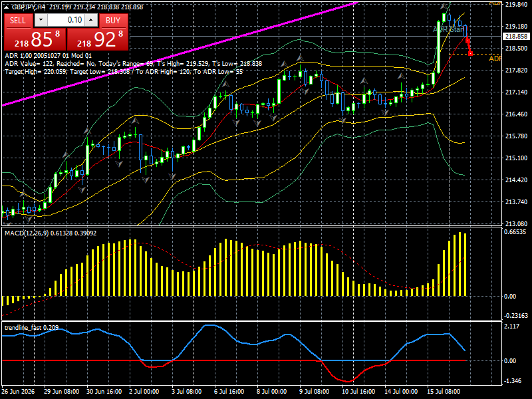Click the MACD(12,26,9) indicator label
Image resolution: width=532 pixels, height=399 pixels.
pyautogui.click(x=51, y=233)
